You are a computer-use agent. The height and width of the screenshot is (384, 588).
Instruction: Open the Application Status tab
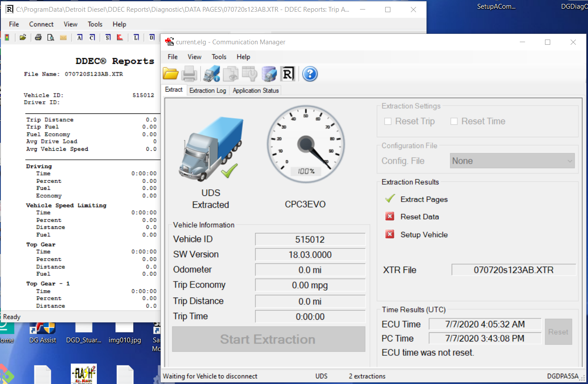(x=255, y=90)
